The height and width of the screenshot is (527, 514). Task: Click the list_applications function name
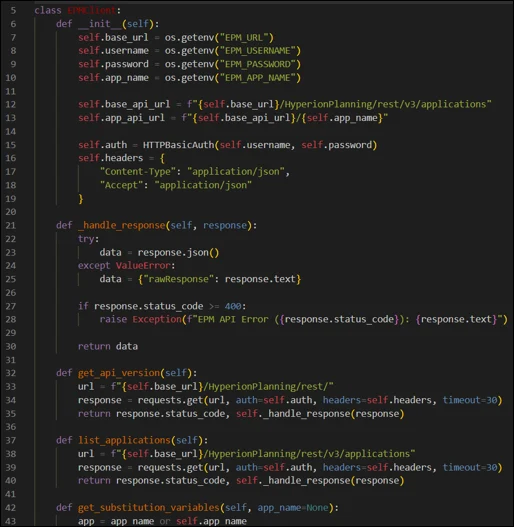click(x=124, y=440)
